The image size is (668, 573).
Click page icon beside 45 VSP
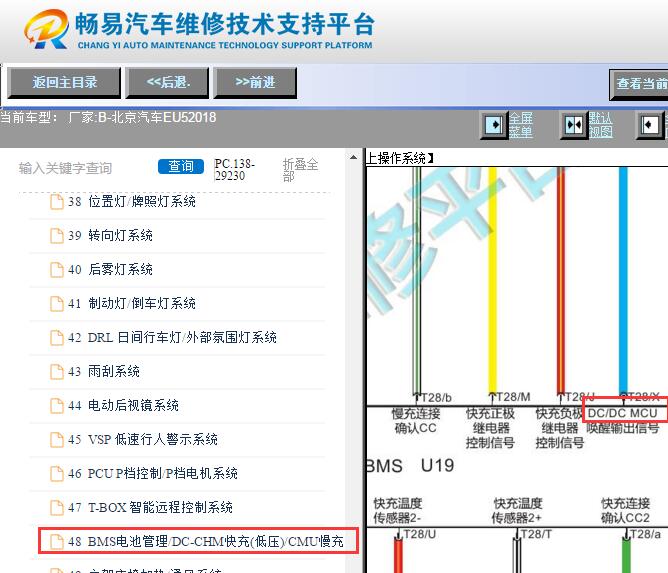(57, 439)
